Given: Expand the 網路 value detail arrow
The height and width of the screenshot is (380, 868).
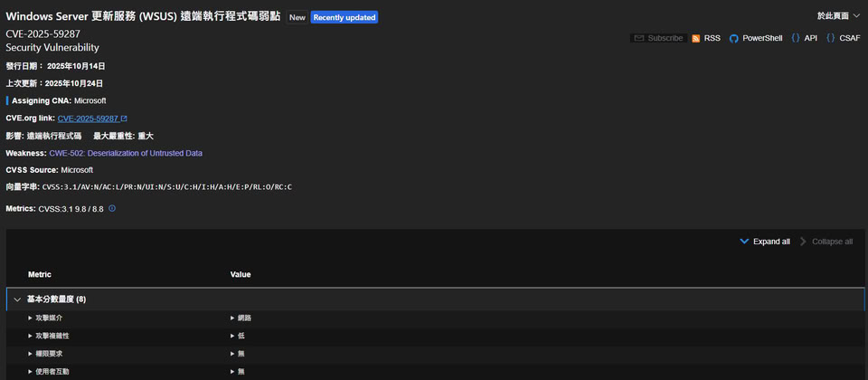Looking at the screenshot, I should [x=233, y=318].
